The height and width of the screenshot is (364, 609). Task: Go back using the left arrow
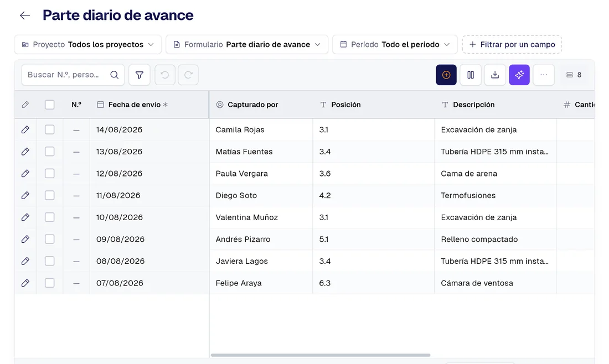click(25, 15)
